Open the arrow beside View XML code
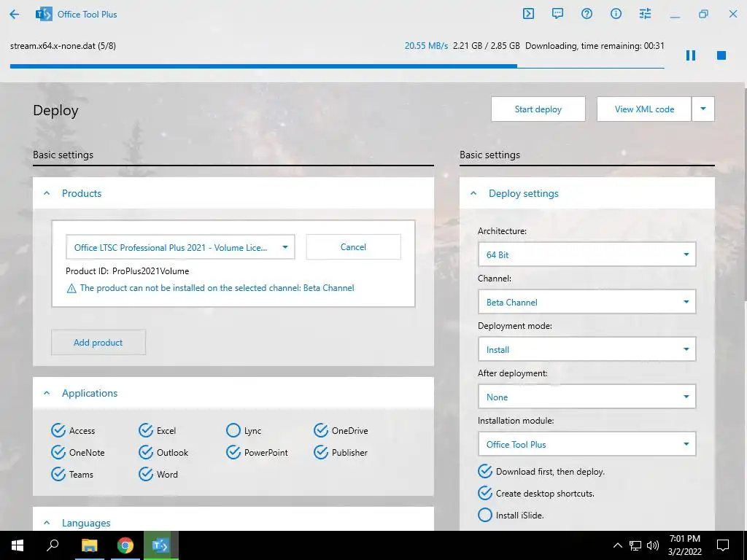 [x=703, y=109]
